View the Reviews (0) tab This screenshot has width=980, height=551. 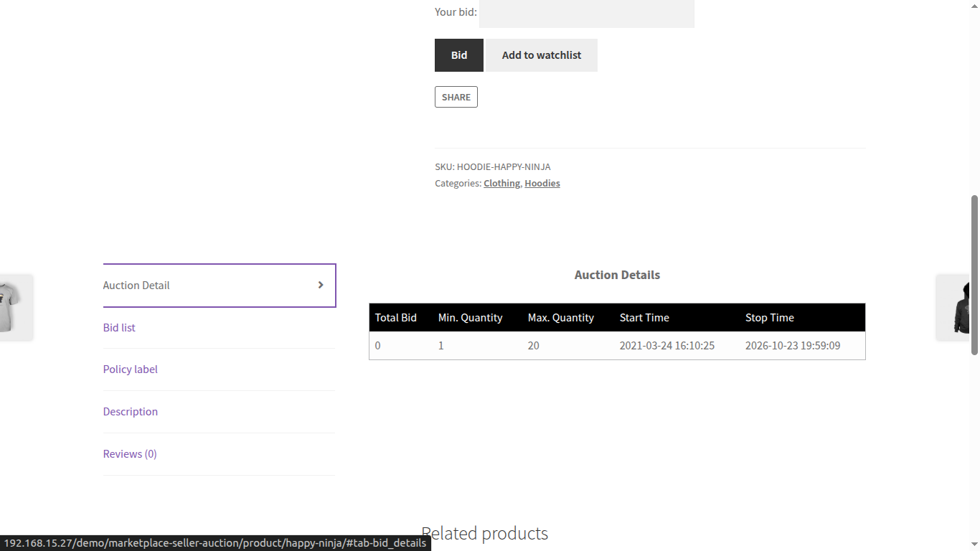130,454
